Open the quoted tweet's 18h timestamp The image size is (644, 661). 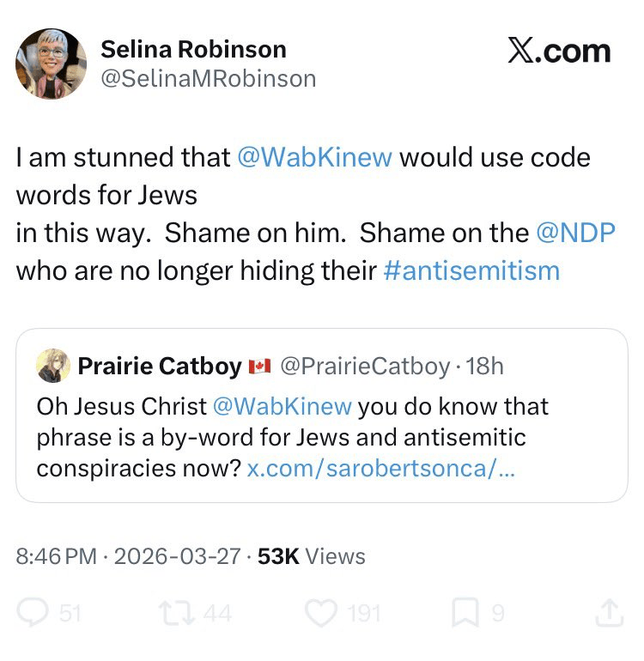click(x=485, y=367)
